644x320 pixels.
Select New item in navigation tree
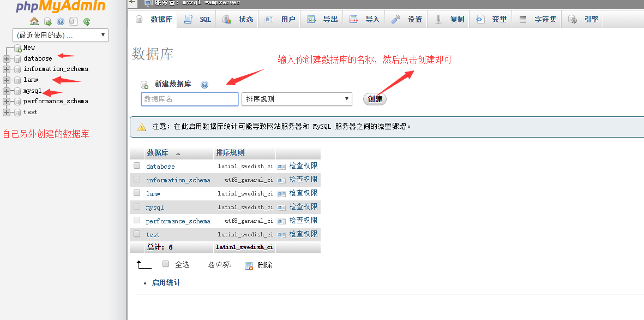click(x=29, y=48)
